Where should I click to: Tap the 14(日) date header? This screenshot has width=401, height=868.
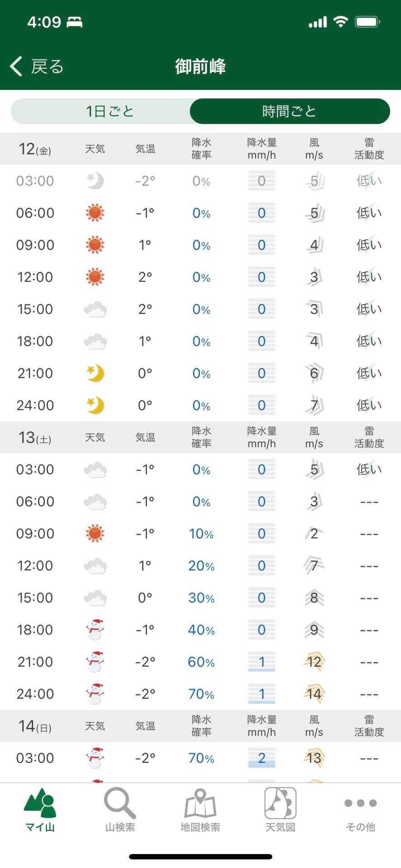[x=35, y=726]
